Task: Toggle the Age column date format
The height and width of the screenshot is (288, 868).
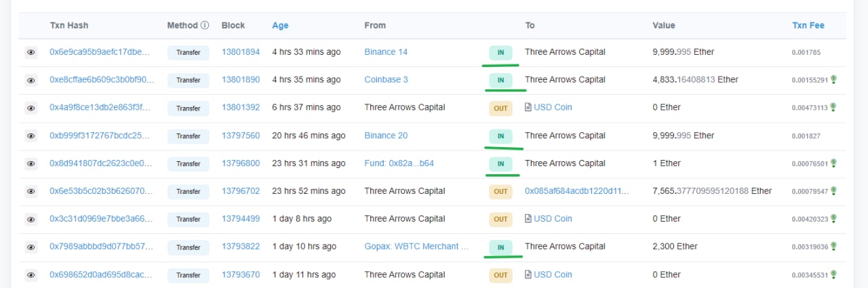Action: coord(280,25)
